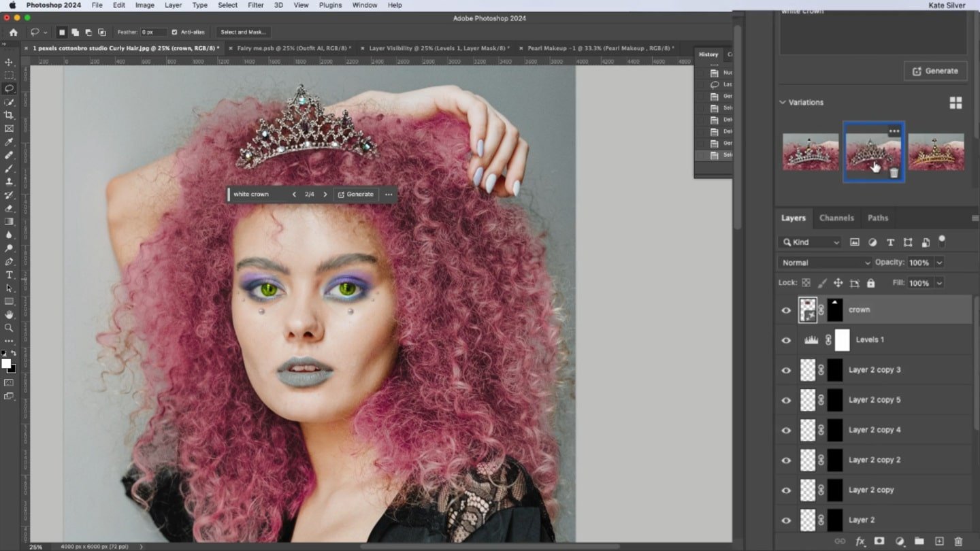Screen dimensions: 980x551
Task: Click the Generate button in the taskbar
Action: click(356, 194)
